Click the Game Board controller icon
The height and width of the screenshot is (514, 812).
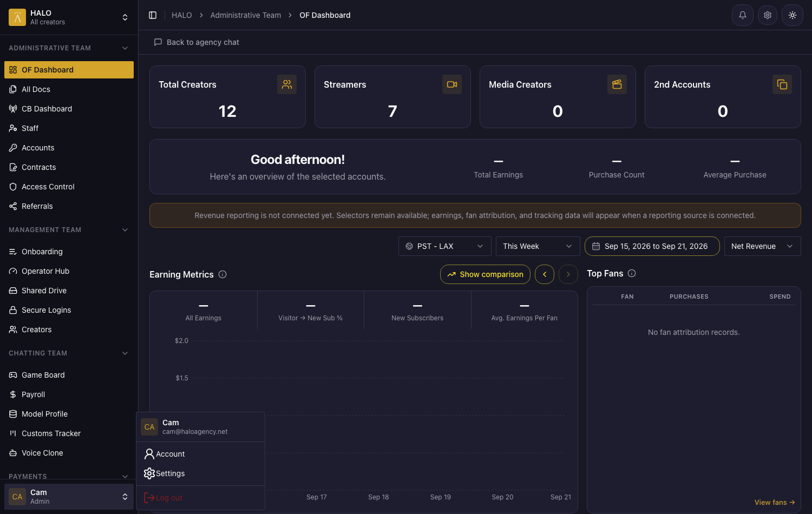click(13, 375)
